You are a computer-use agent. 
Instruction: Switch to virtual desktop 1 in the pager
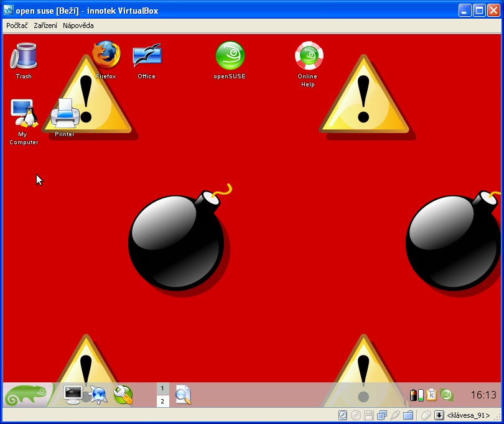162,389
